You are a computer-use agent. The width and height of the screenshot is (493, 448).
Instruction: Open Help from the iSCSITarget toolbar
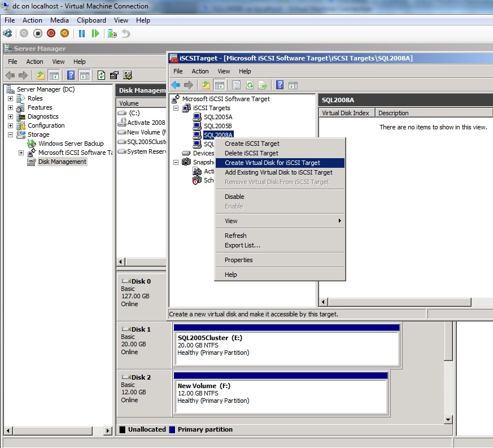(x=280, y=85)
